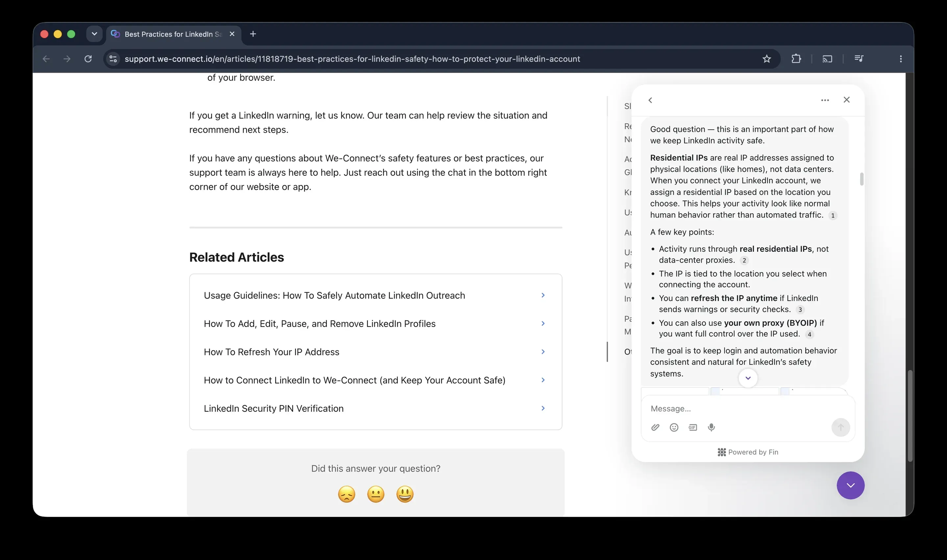Image resolution: width=947 pixels, height=560 pixels.
Task: Bookmark this page with star icon
Action: (766, 59)
